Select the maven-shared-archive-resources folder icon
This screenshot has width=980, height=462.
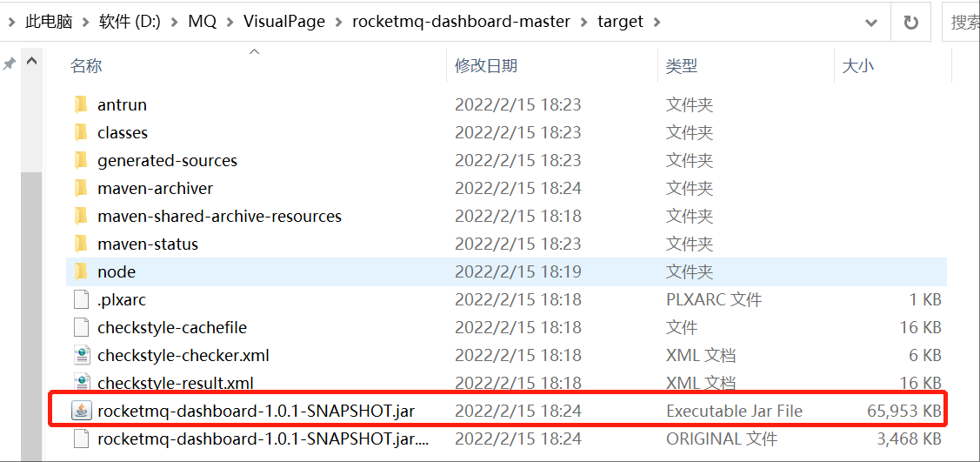tap(81, 217)
